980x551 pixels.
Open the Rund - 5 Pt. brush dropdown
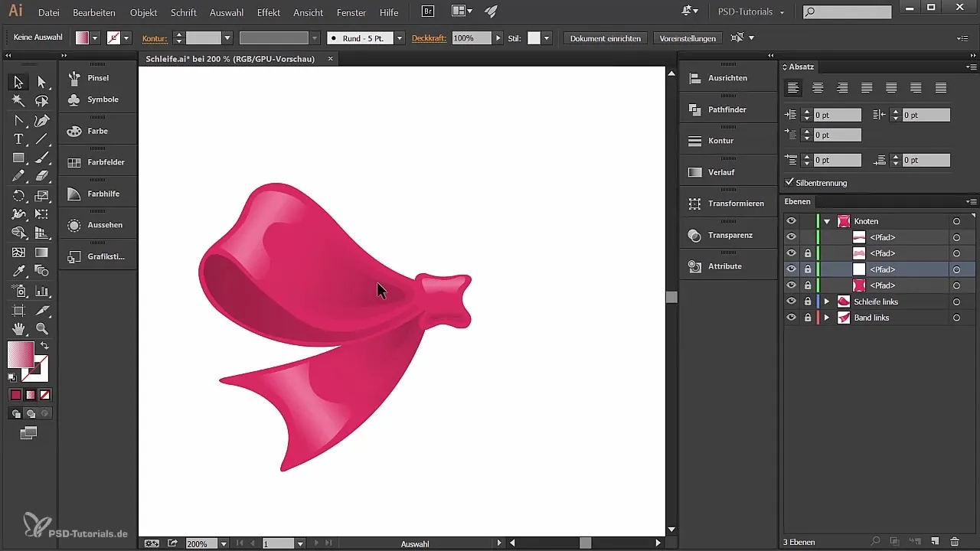coord(399,37)
